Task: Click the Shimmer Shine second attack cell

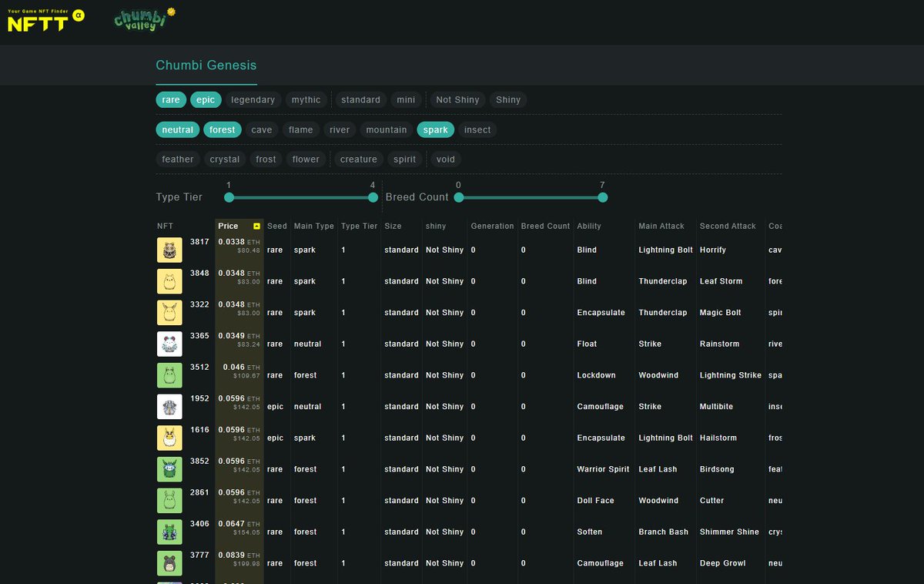Action: [x=729, y=532]
